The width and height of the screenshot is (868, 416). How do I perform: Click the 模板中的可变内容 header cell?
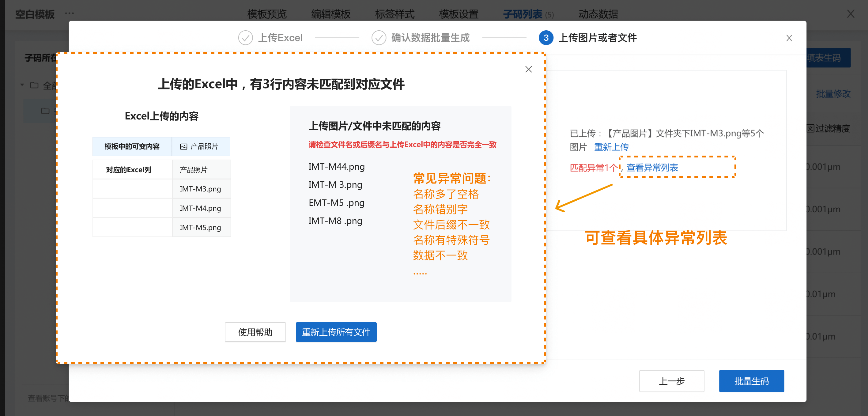click(x=132, y=147)
